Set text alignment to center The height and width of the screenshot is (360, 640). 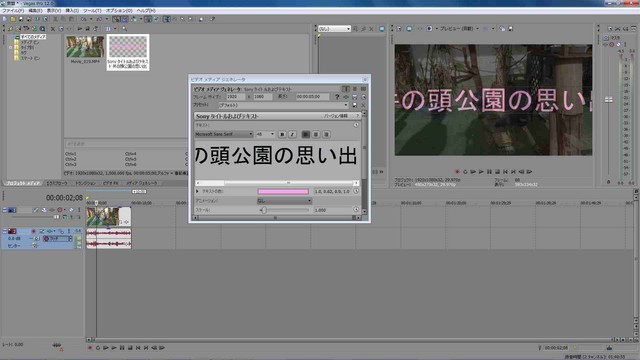tap(316, 134)
